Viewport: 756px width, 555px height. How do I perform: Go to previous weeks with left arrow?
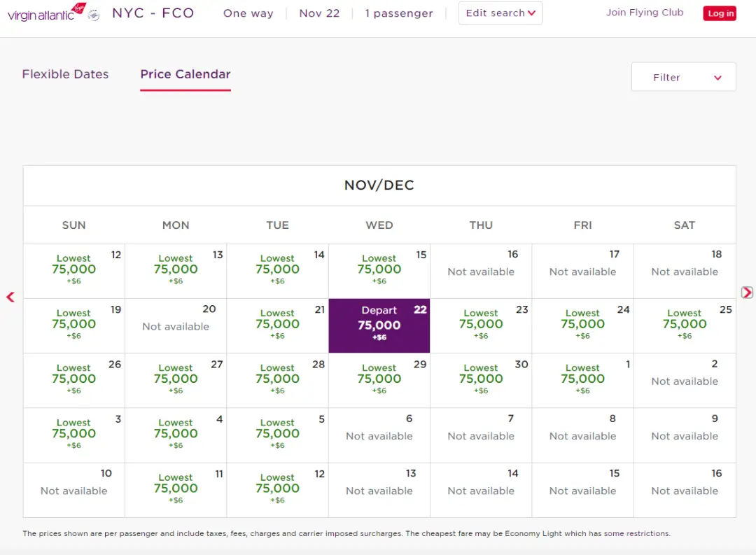(x=10, y=297)
